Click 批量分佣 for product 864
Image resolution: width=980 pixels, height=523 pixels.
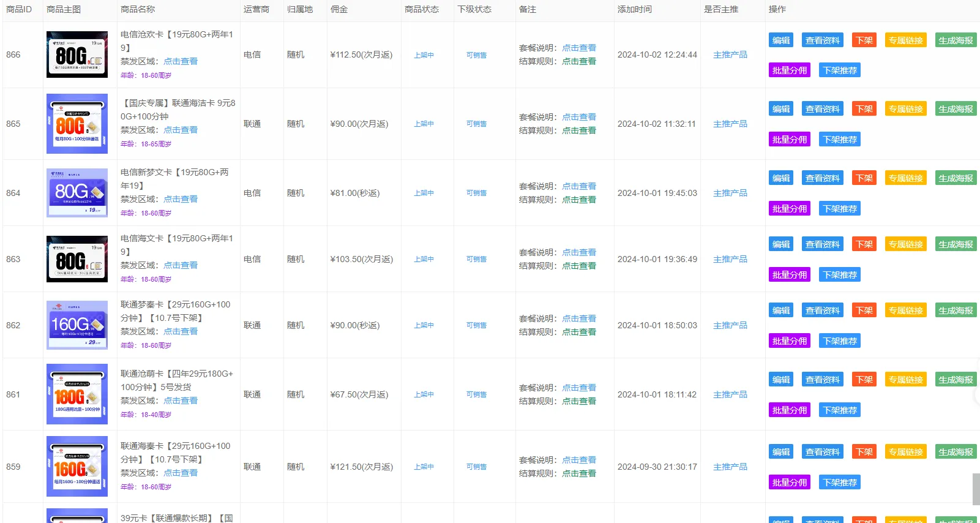pyautogui.click(x=790, y=209)
